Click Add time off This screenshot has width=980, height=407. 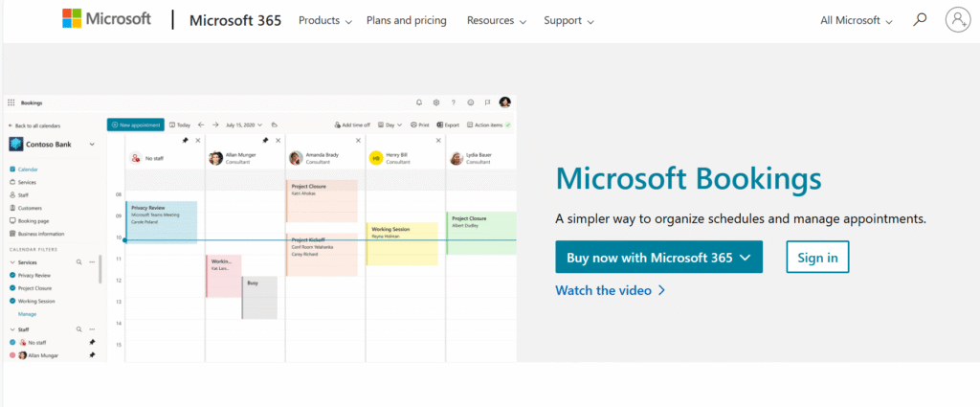(x=352, y=125)
